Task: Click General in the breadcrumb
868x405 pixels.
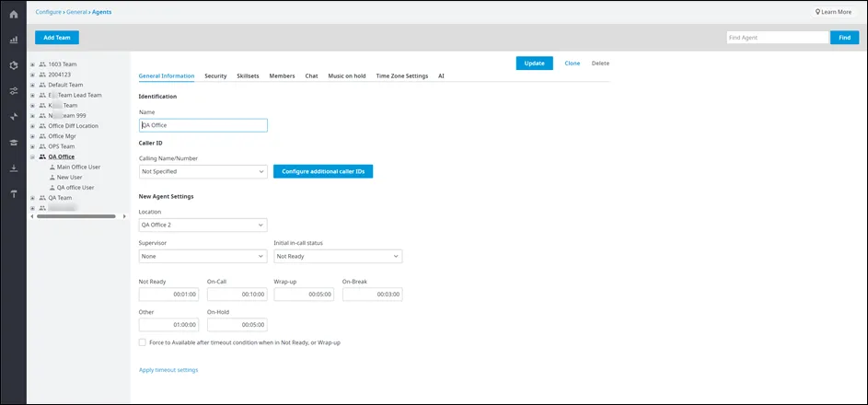Action: pyautogui.click(x=76, y=12)
